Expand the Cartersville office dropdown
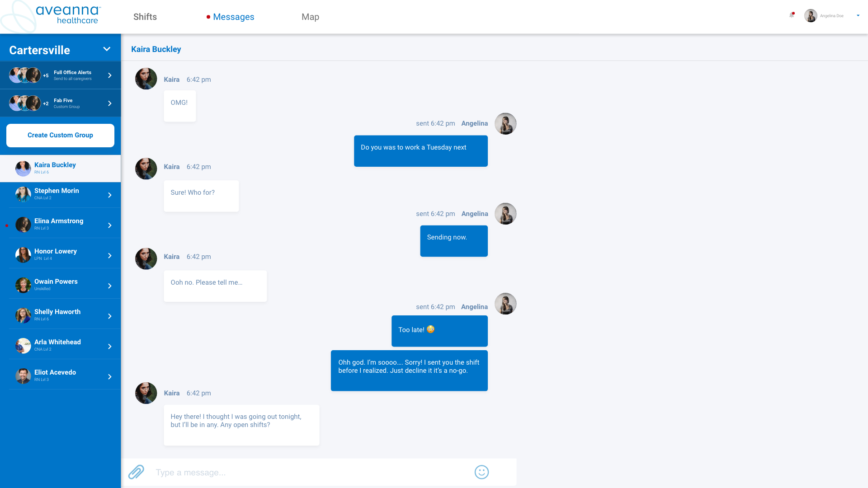868x488 pixels. pos(107,49)
